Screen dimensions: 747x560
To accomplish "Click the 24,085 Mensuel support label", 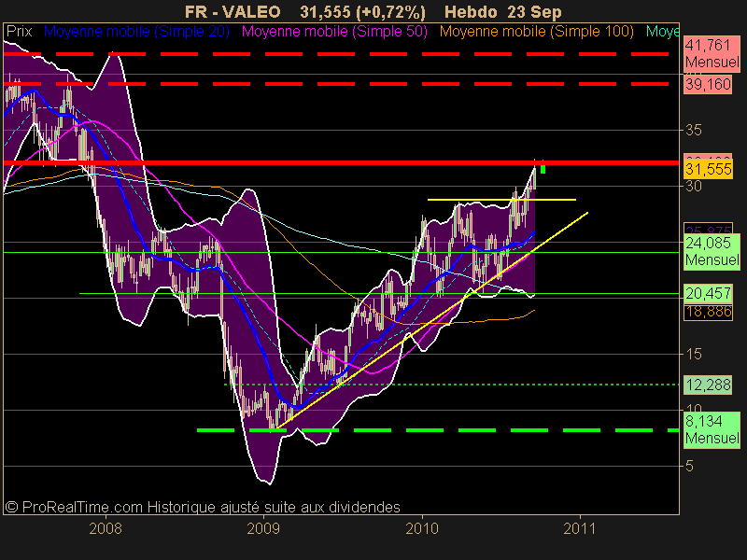I will click(x=712, y=251).
